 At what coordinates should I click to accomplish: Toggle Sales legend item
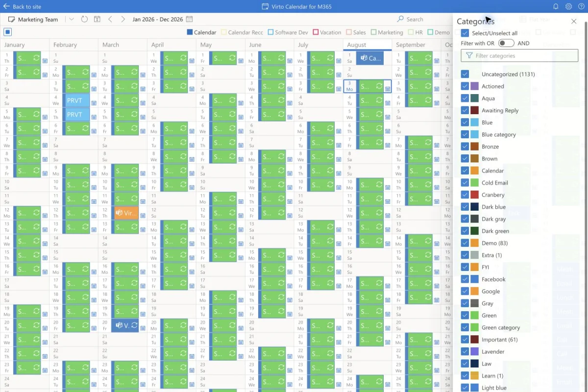coord(356,32)
